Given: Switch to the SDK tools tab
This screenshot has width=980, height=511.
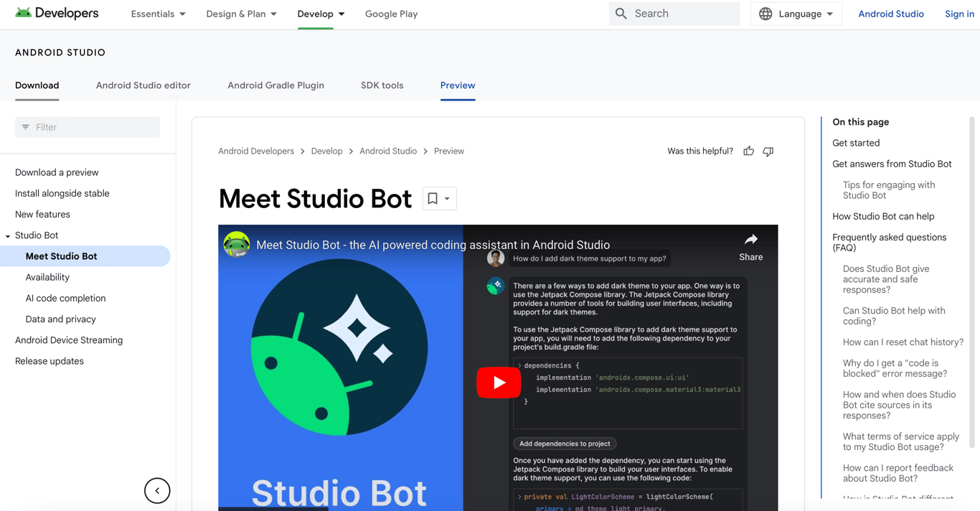Looking at the screenshot, I should (382, 85).
